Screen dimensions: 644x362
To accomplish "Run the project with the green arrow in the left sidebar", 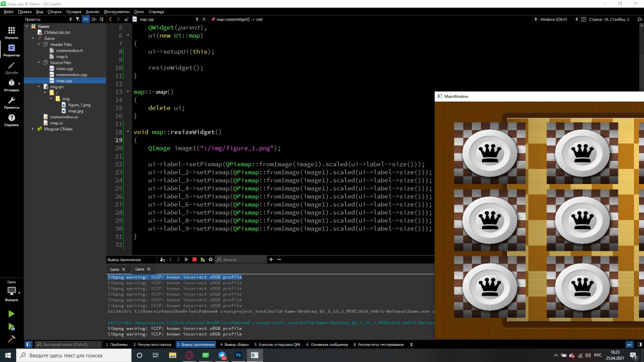I will pos(11,314).
